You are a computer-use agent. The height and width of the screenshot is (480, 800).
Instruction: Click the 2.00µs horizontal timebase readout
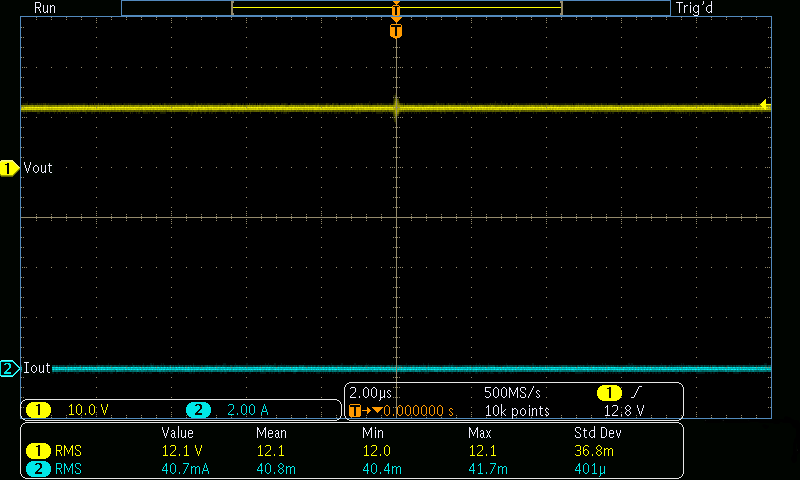coord(370,392)
